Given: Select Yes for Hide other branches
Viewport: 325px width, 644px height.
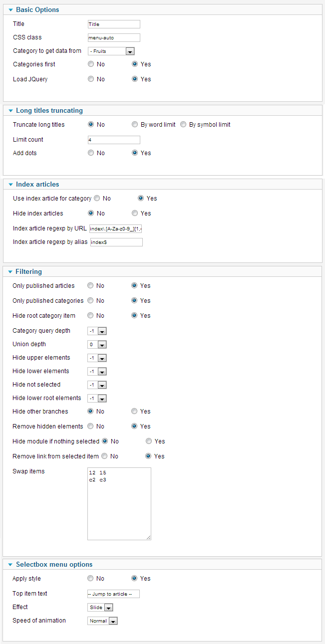Looking at the screenshot, I should pos(134,412).
